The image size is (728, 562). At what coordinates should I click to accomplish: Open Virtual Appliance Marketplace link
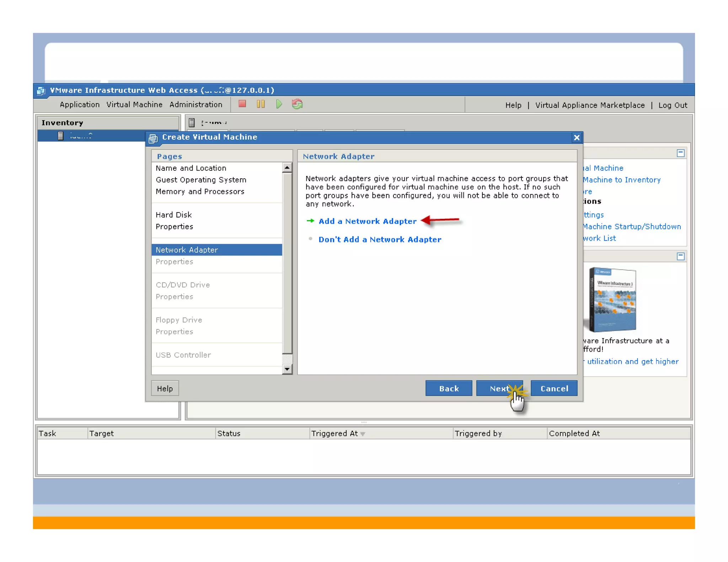pos(590,105)
